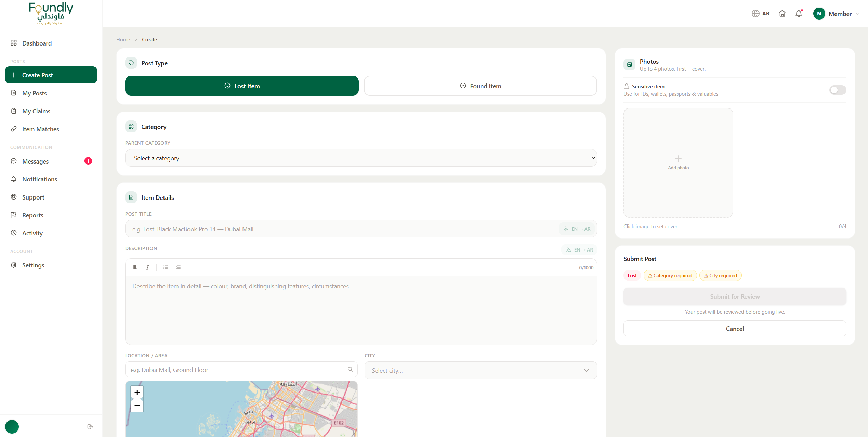
Task: Translate post title EN to AR
Action: (x=577, y=229)
